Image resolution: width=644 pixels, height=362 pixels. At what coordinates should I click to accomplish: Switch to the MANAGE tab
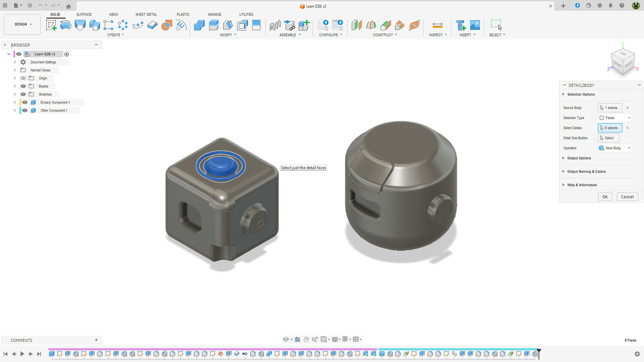(215, 15)
